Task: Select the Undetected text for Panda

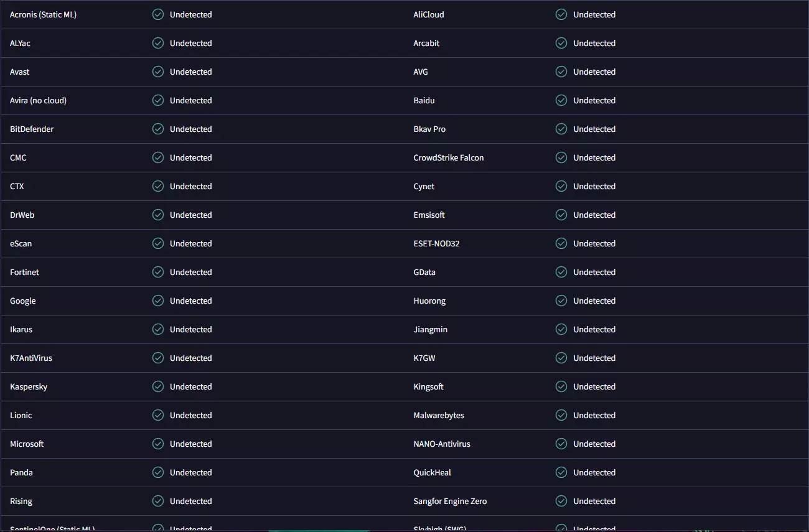Action: point(190,472)
